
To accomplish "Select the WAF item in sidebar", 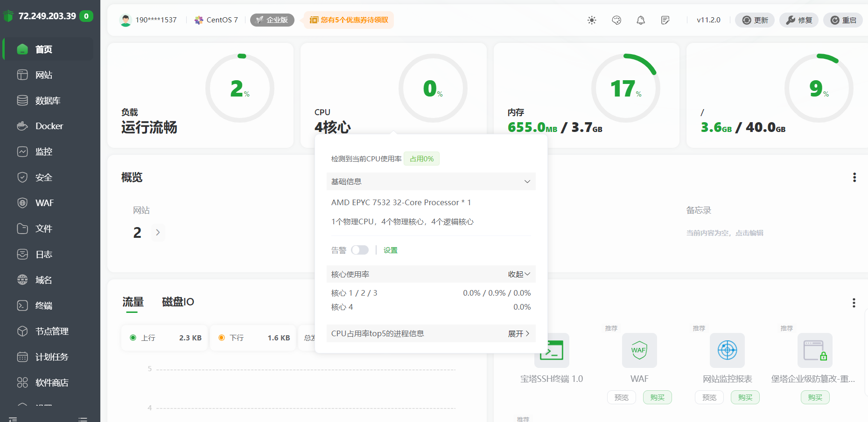I will coord(44,203).
